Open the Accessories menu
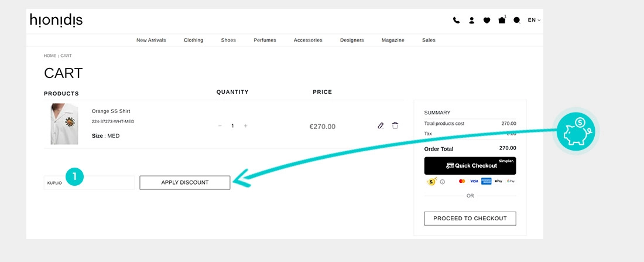644x262 pixels. tap(308, 40)
